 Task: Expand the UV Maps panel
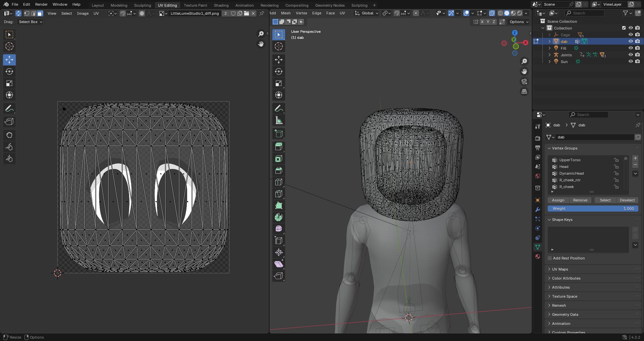[560, 269]
